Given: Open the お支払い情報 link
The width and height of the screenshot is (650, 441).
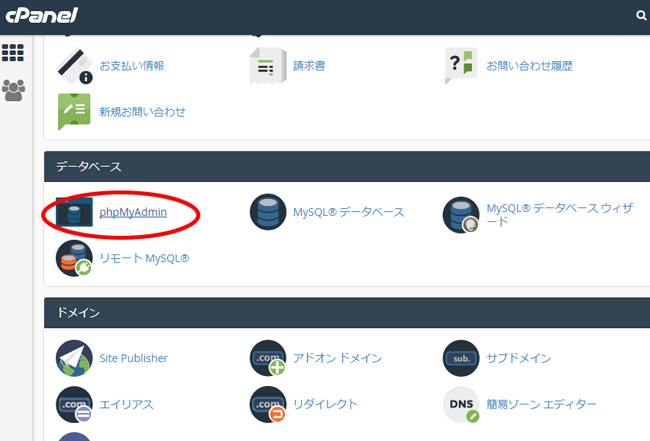Looking at the screenshot, I should pyautogui.click(x=132, y=66).
